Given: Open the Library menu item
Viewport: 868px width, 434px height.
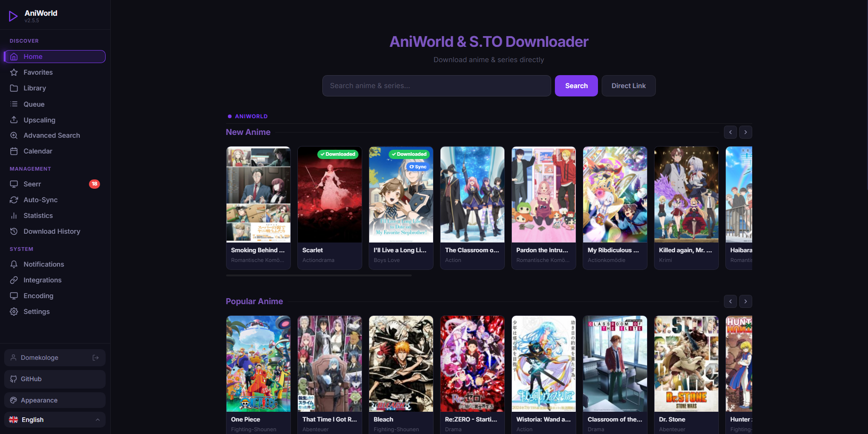Looking at the screenshot, I should (55, 88).
